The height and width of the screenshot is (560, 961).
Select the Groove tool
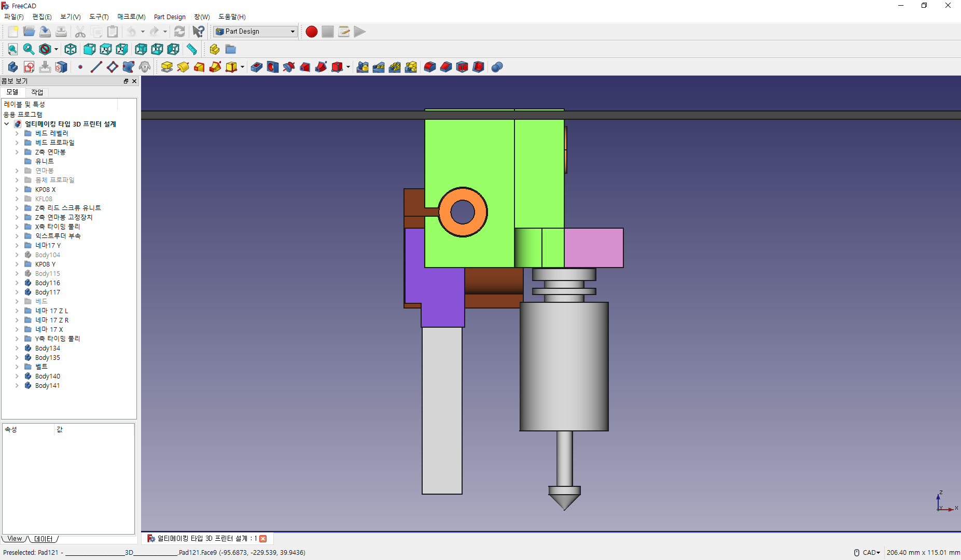(289, 67)
